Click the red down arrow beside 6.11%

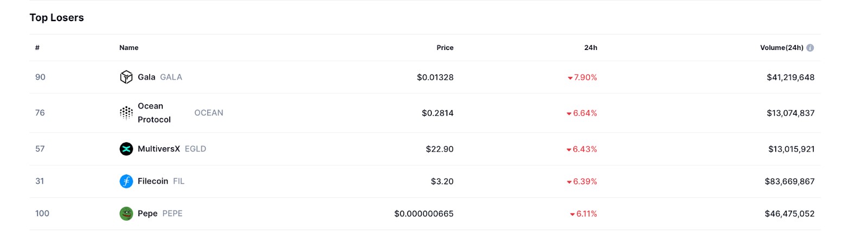click(572, 215)
